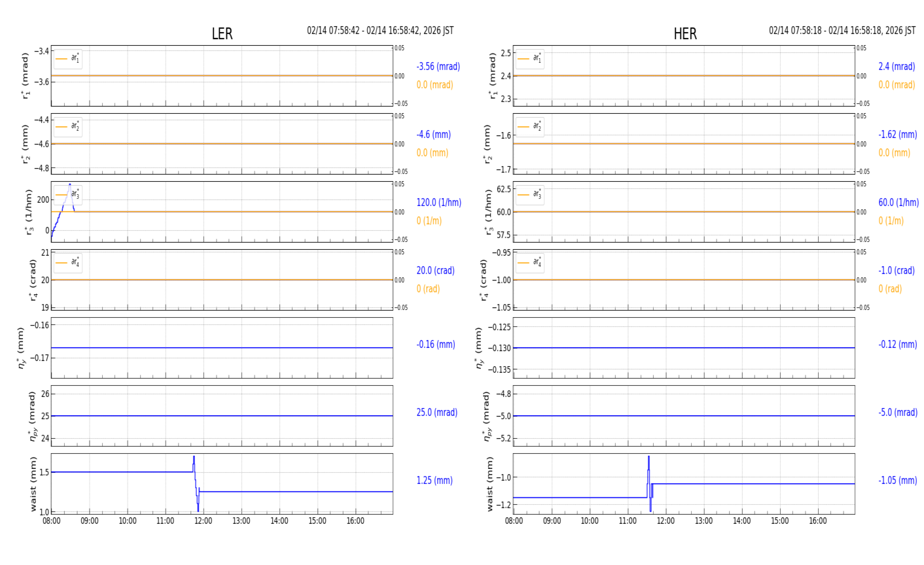This screenshot has height=565, width=924.
Task: Click the orange 0.0 (mm) label in HER
Action: (x=894, y=153)
